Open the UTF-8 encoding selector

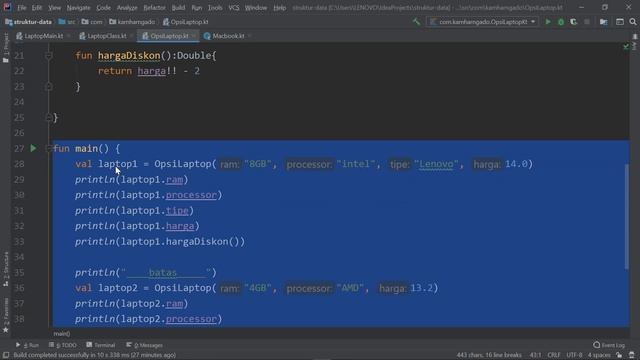pos(574,355)
